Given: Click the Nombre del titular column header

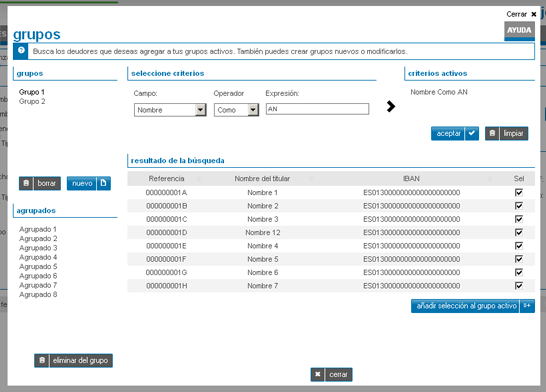Looking at the screenshot, I should [x=262, y=179].
